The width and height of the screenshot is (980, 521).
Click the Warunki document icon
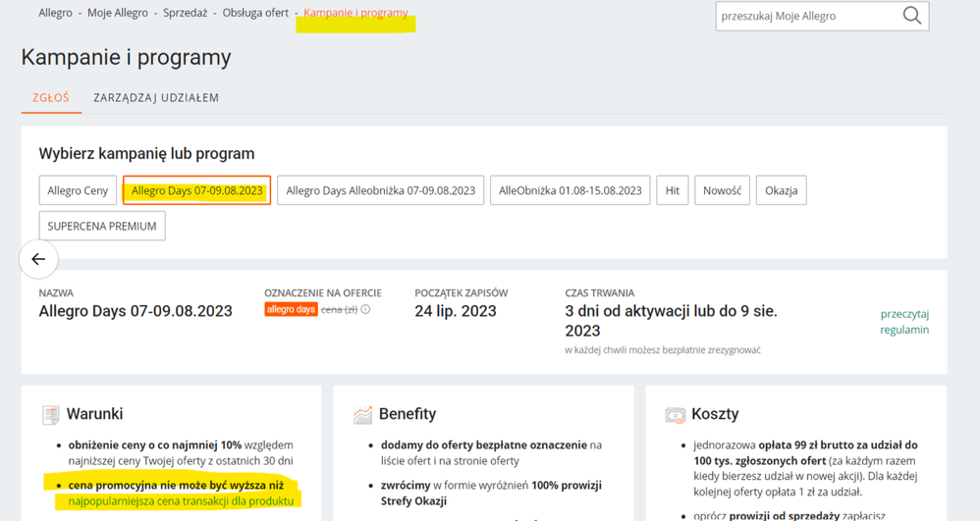51,415
